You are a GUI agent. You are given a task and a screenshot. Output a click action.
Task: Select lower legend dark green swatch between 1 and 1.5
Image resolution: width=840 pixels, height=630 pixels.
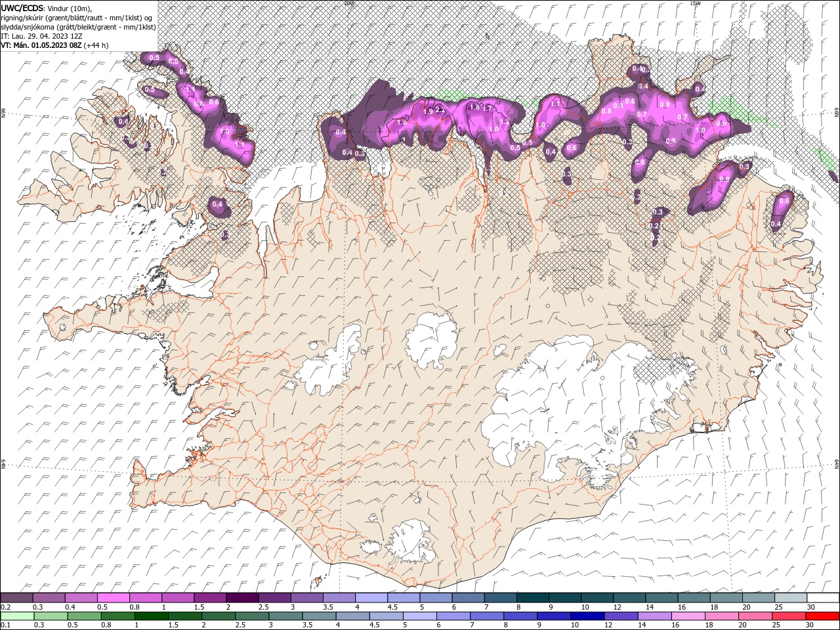click(x=151, y=616)
